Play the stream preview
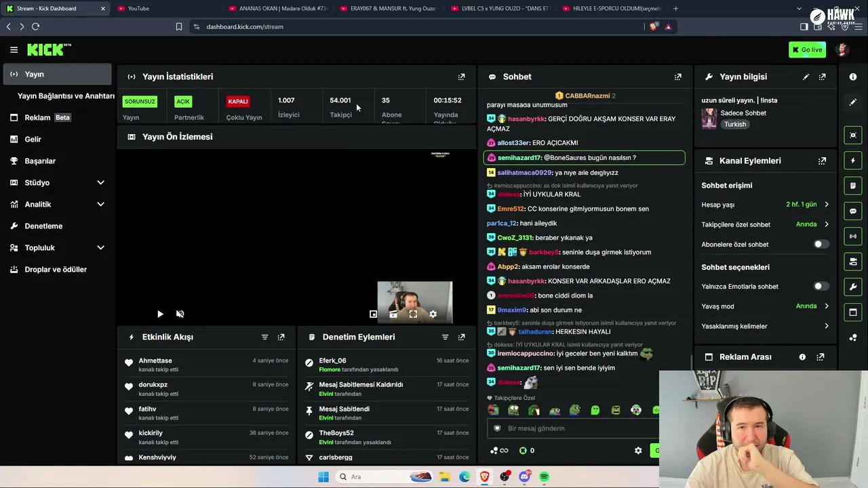The height and width of the screenshot is (488, 868). click(x=160, y=314)
